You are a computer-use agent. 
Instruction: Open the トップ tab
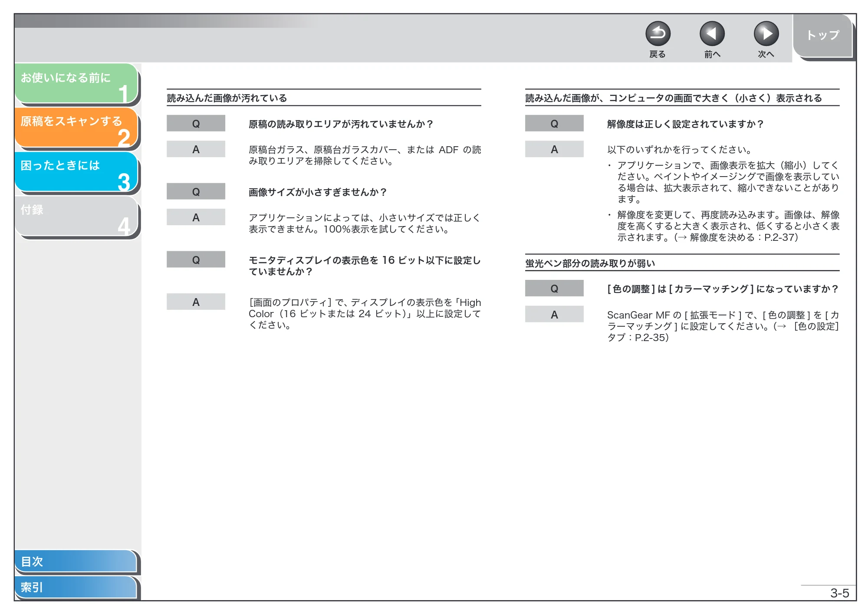(823, 35)
